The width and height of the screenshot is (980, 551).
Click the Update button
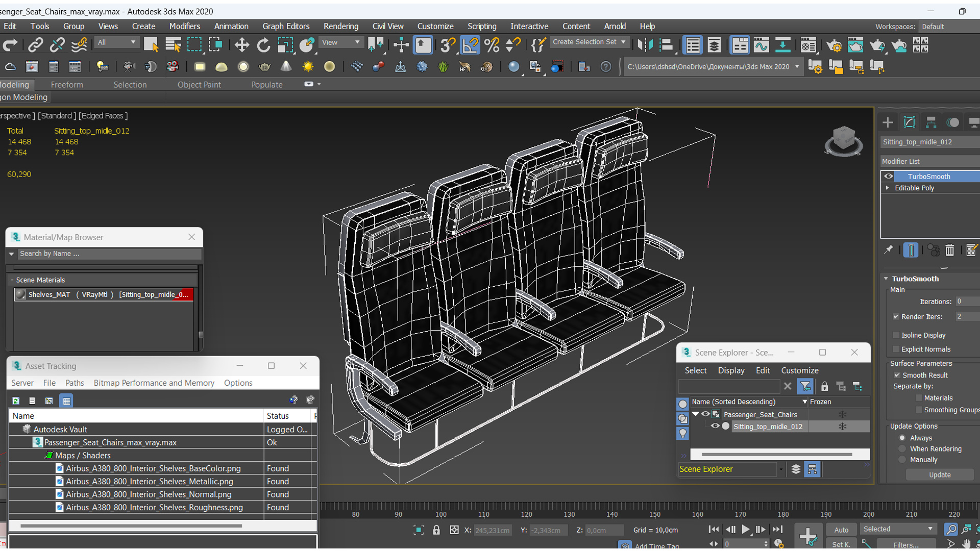tap(940, 475)
